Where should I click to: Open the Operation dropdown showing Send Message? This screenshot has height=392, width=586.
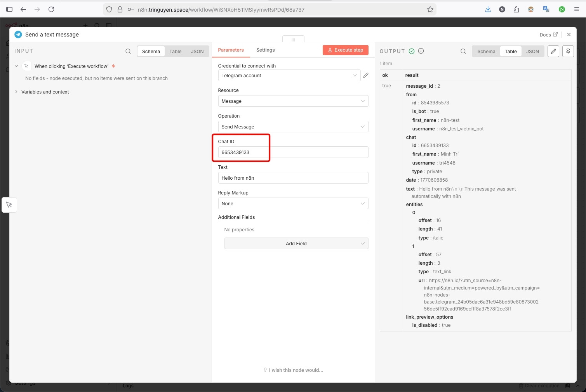pyautogui.click(x=293, y=127)
